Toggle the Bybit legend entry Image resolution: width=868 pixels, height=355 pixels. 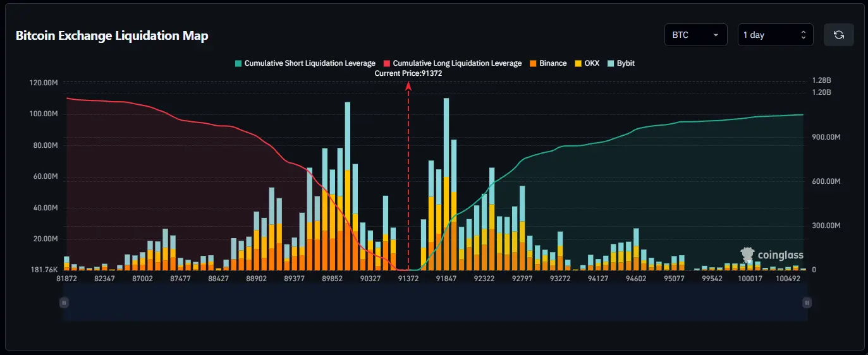point(621,63)
